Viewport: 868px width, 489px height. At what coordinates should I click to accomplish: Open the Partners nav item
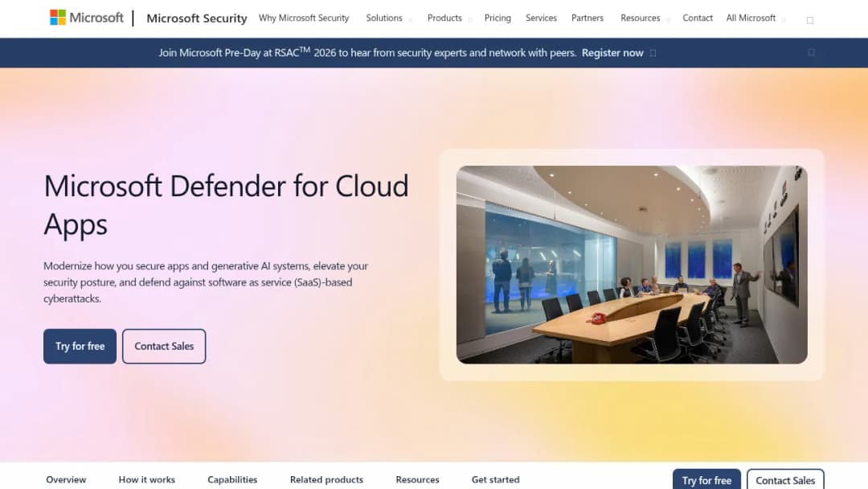(588, 18)
